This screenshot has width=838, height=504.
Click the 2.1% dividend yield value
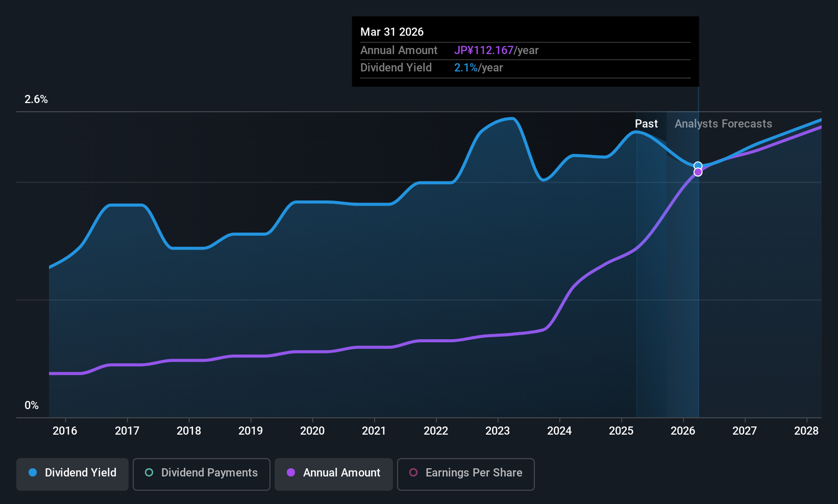[x=466, y=67]
